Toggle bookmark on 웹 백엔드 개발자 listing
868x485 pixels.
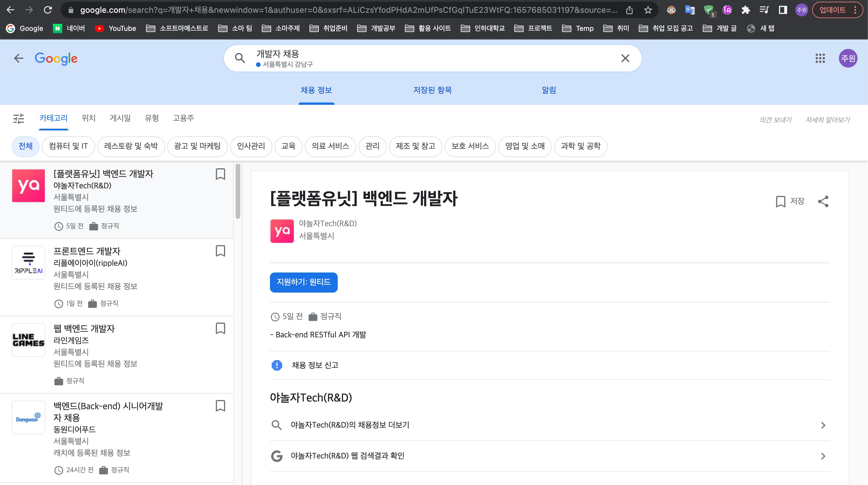click(x=220, y=328)
